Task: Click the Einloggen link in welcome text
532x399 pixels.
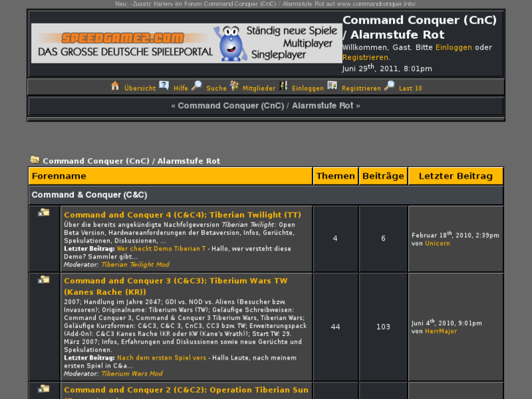Action: pyautogui.click(x=454, y=47)
